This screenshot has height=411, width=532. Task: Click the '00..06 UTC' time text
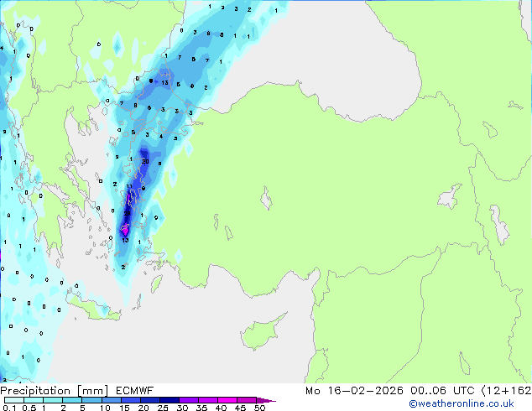[442, 391]
